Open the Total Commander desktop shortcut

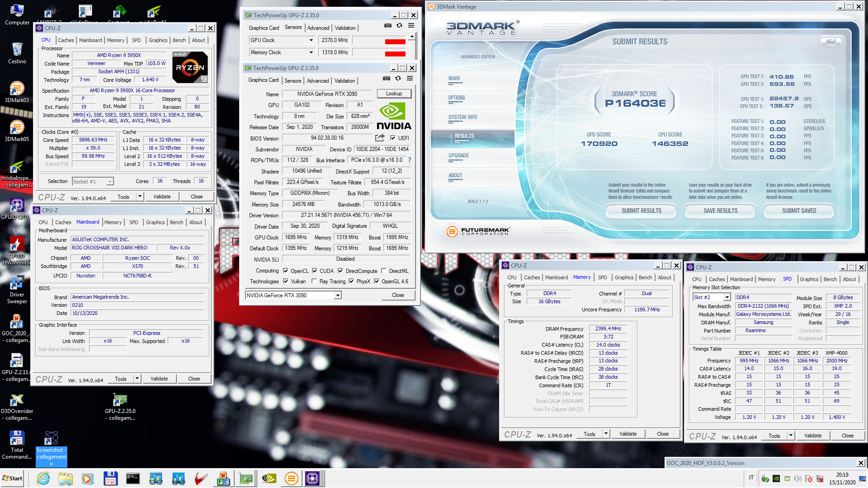[x=17, y=446]
